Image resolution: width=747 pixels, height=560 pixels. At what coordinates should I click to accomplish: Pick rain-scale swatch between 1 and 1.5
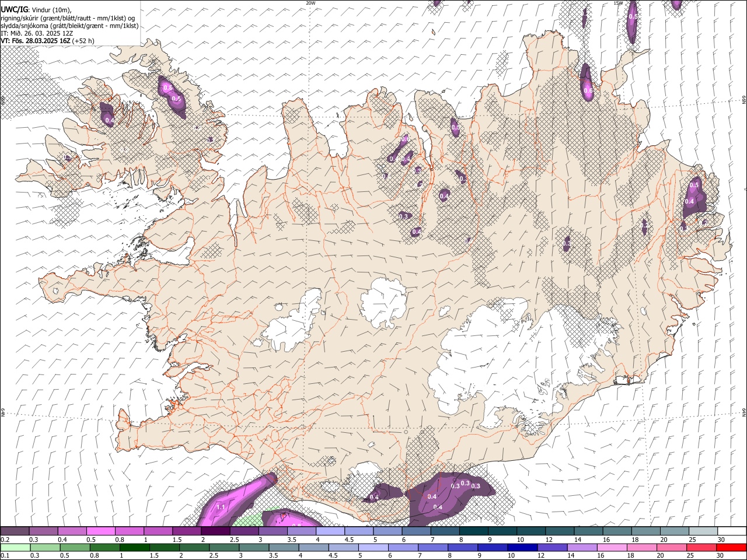134,548
